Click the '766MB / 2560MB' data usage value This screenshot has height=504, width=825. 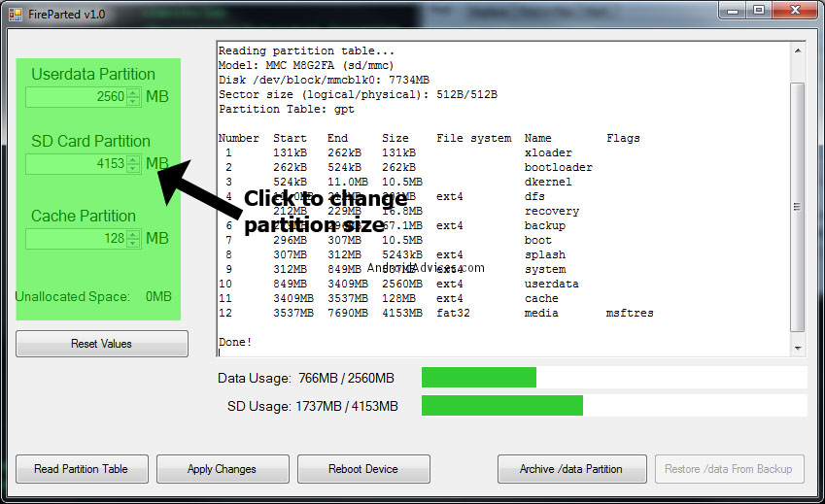pyautogui.click(x=346, y=379)
